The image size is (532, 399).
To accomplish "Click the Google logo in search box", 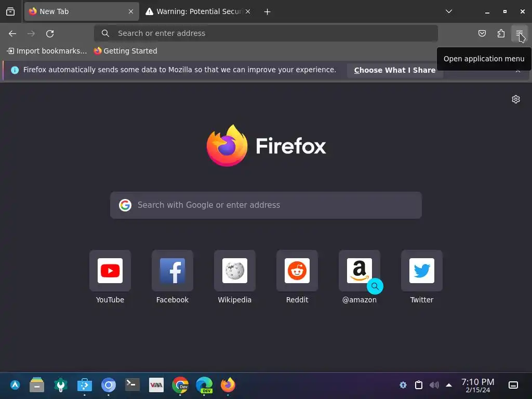I will (x=125, y=205).
